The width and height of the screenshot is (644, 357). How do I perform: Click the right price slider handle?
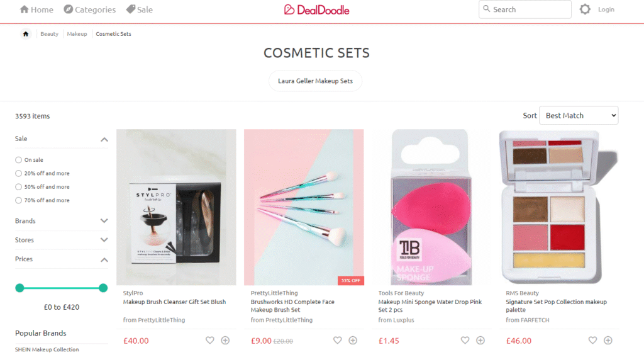[103, 288]
